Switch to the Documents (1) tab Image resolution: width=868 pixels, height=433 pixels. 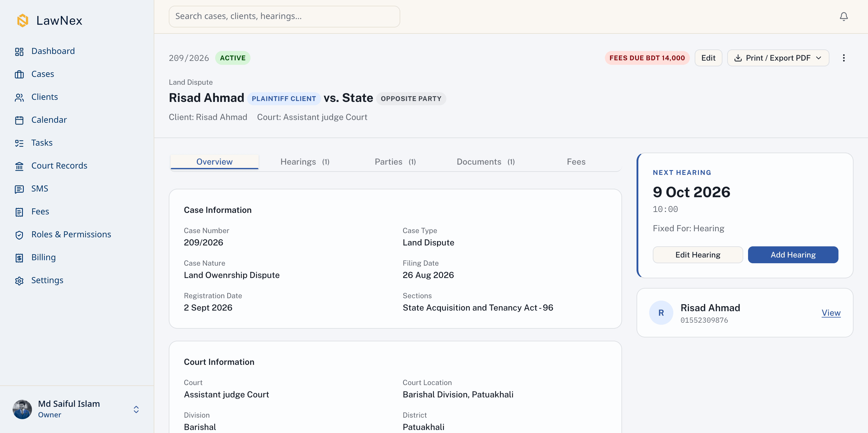(x=485, y=162)
